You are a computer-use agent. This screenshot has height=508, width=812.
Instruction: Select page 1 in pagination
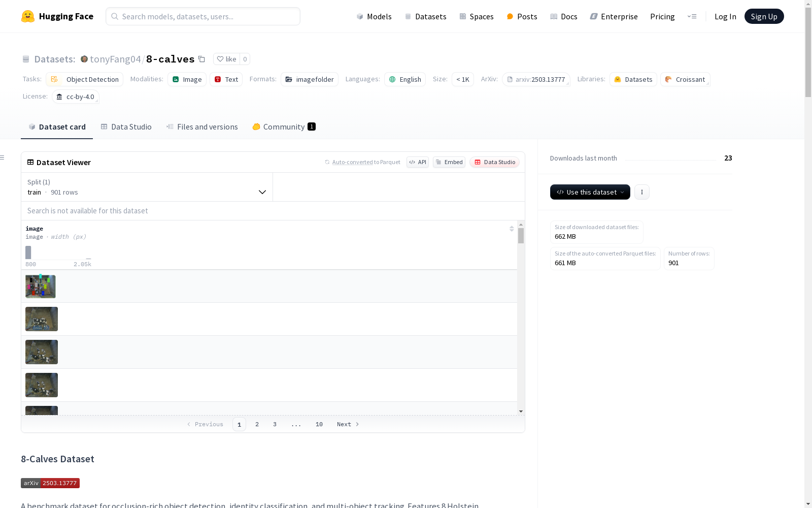(239, 424)
